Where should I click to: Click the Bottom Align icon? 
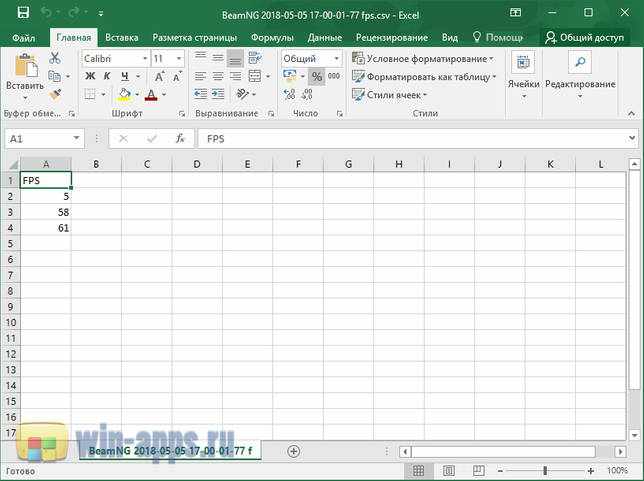click(x=235, y=58)
